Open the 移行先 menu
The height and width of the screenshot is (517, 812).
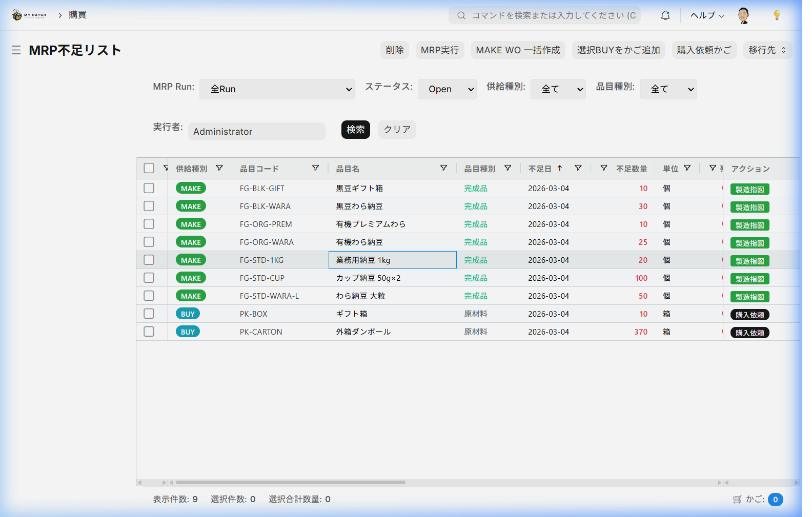(767, 50)
